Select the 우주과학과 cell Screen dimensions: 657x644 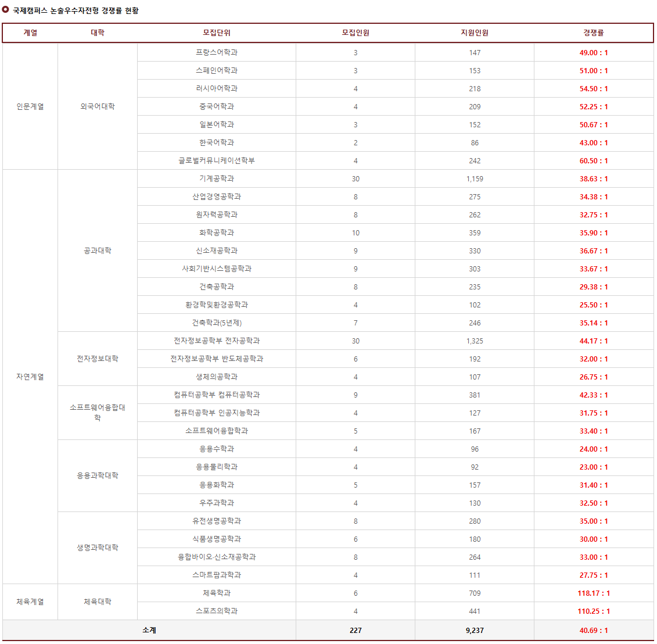pos(217,503)
